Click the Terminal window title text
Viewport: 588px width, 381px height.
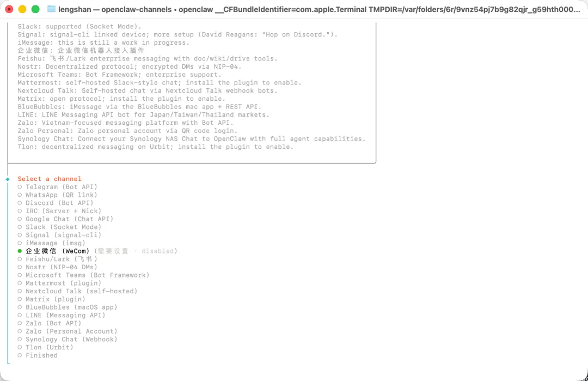(319, 9)
